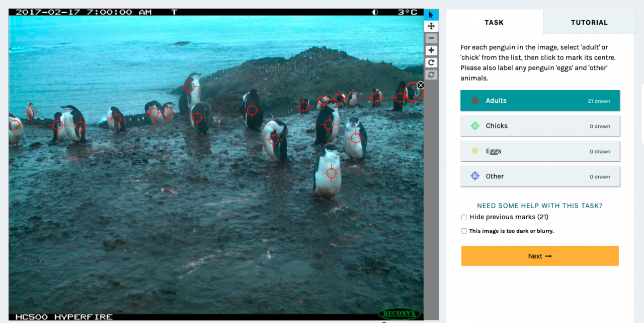Viewport: 644px width, 323px height.
Task: Check 'This image is too dark or blurry'
Action: click(464, 231)
